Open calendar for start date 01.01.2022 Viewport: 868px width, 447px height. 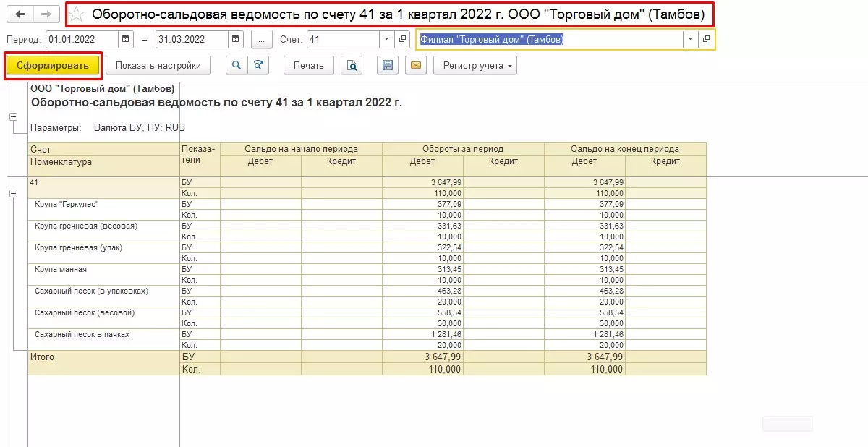coord(127,39)
